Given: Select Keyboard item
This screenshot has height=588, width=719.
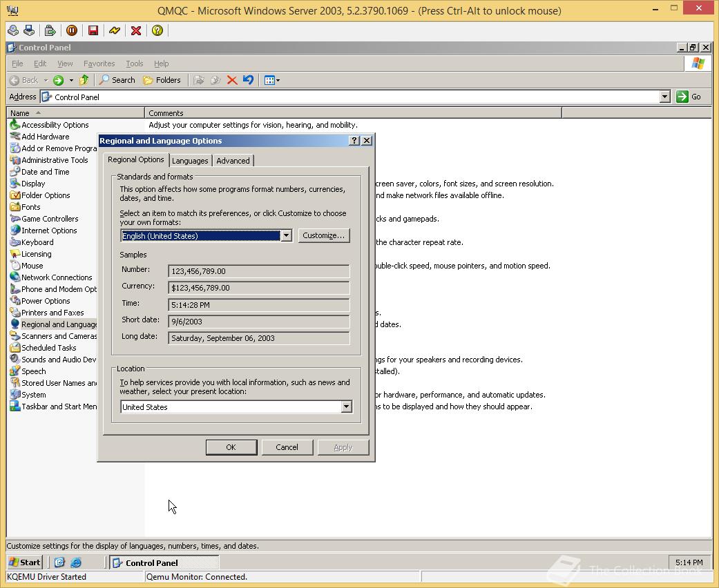Looking at the screenshot, I should coord(32,242).
